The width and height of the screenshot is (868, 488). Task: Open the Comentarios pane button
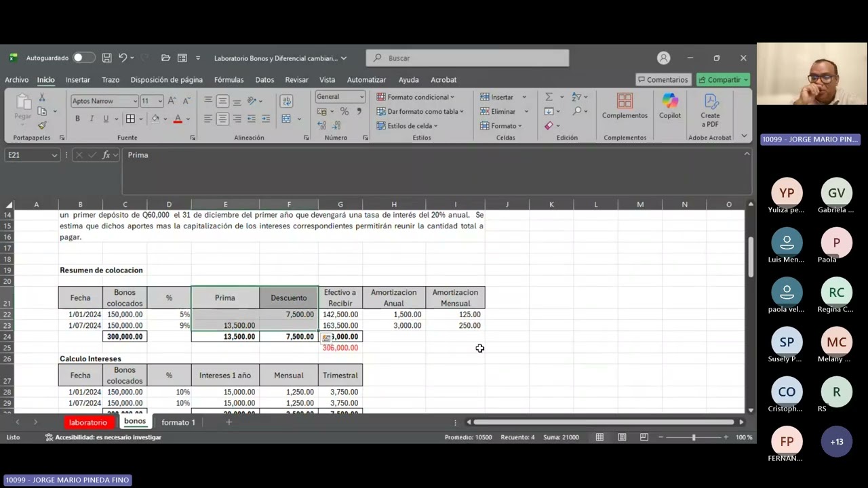click(x=663, y=80)
